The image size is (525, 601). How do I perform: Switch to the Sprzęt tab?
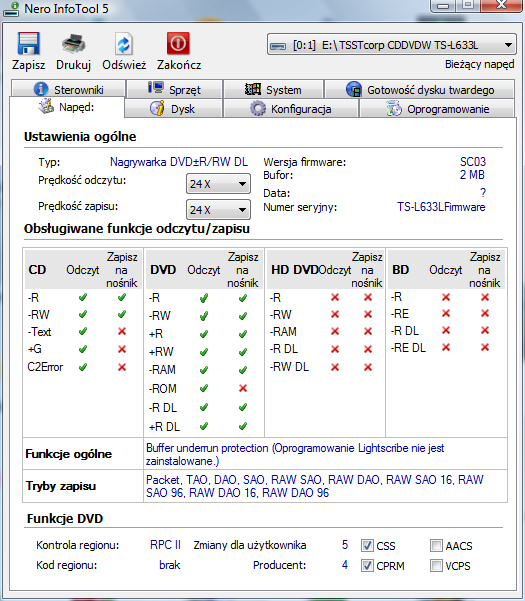[174, 89]
